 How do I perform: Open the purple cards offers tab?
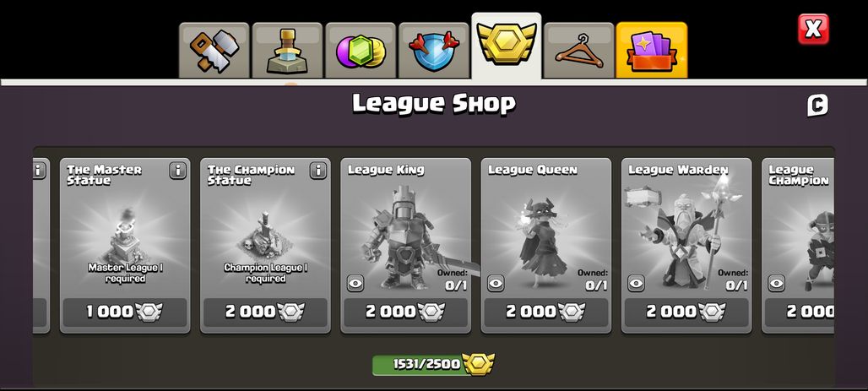[x=652, y=50]
